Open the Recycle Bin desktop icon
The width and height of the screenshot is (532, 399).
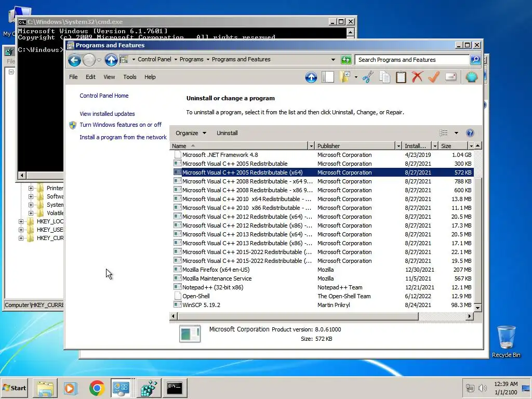(x=506, y=342)
